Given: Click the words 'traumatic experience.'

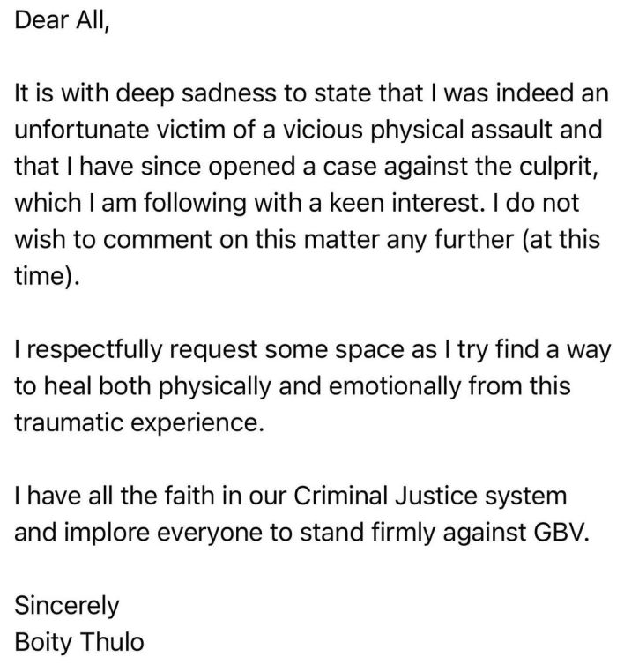Looking at the screenshot, I should [x=139, y=422].
